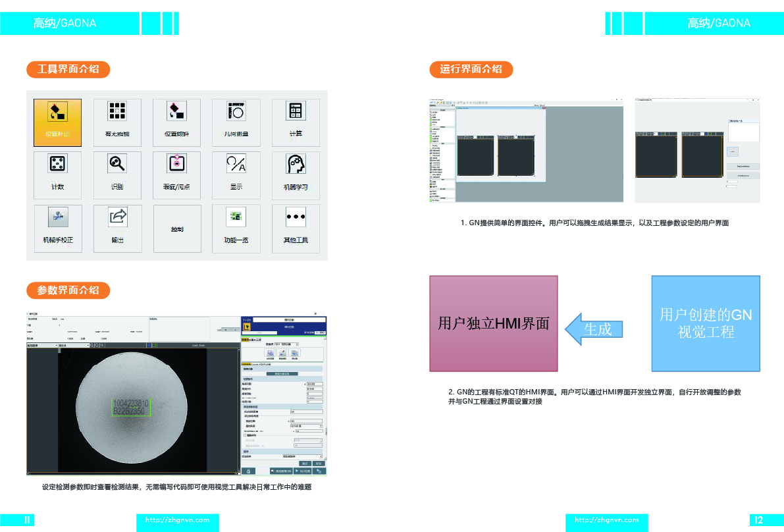This screenshot has height=532, width=784.
Task: Click first of three icon buttons in parameter panel
Action: [270, 353]
